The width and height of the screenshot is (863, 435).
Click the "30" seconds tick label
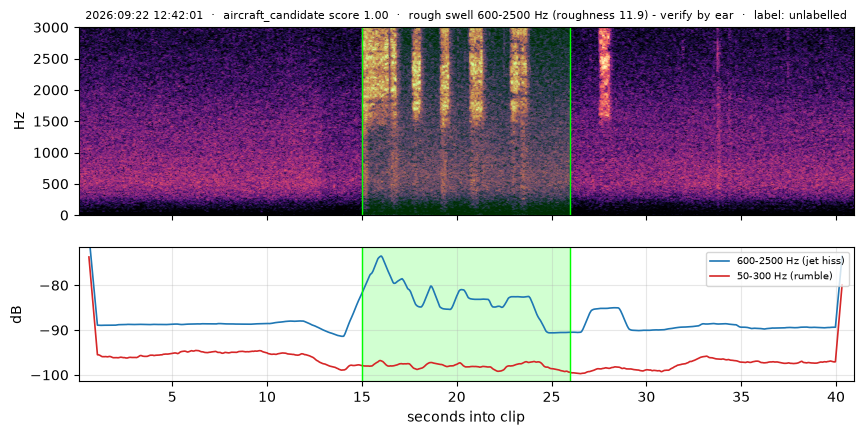[647, 397]
